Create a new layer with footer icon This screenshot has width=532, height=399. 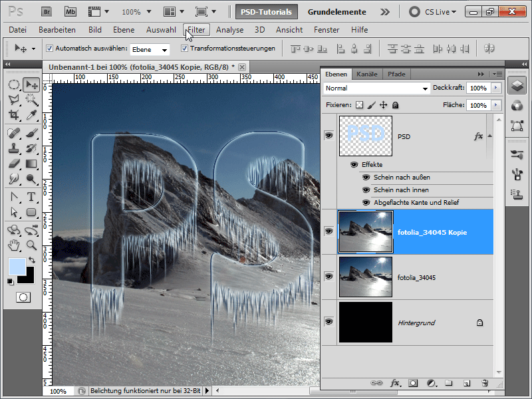[467, 383]
